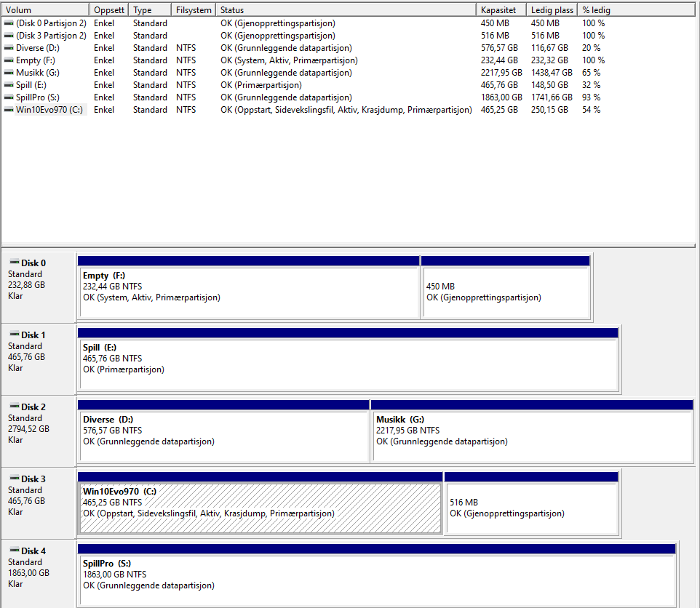Image resolution: width=700 pixels, height=608 pixels.
Task: Select the Disk 1 label panel
Action: click(x=39, y=359)
